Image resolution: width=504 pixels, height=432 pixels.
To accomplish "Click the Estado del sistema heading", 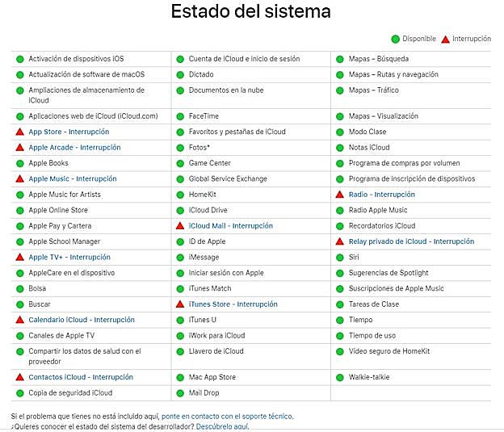I will pos(251,12).
